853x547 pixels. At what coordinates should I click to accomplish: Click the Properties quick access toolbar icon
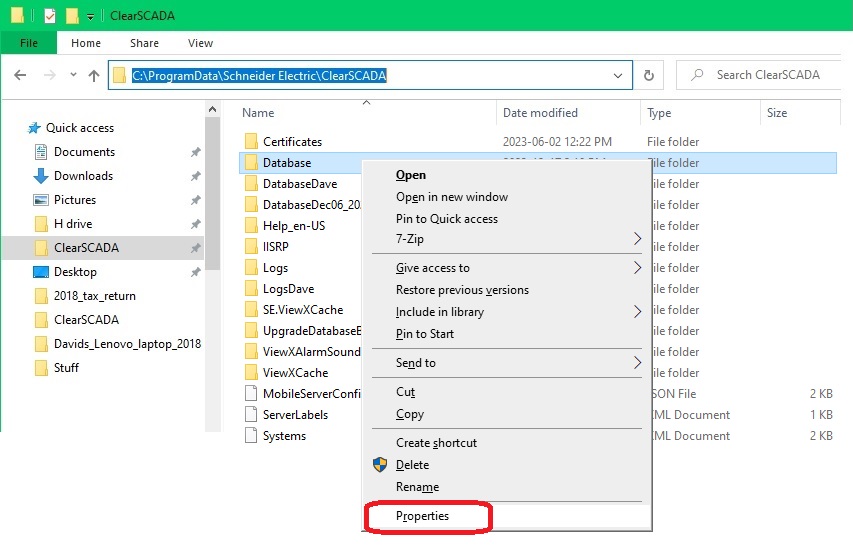coord(50,16)
